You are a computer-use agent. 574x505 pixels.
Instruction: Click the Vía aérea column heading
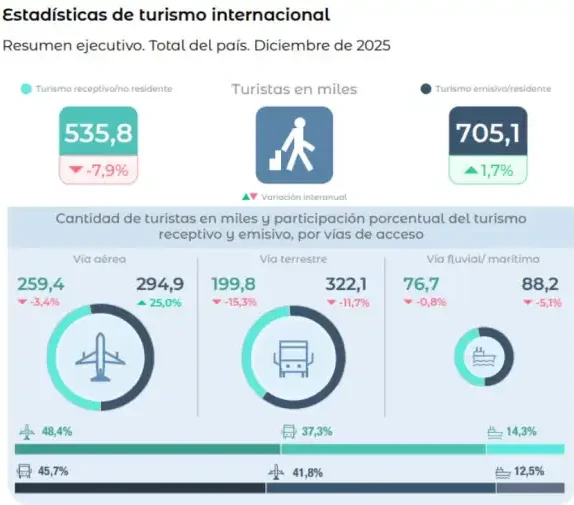pyautogui.click(x=100, y=259)
